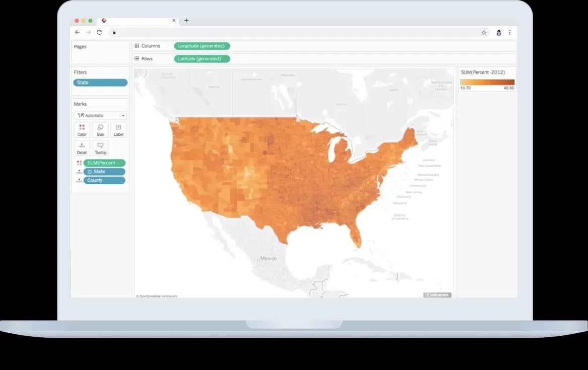
Task: Open the Label marks card
Action: pyautogui.click(x=118, y=130)
